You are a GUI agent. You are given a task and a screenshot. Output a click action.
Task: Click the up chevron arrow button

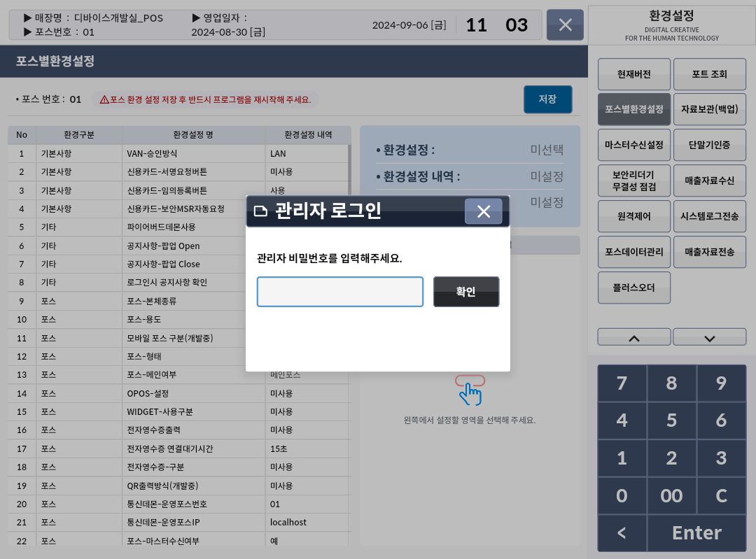tap(634, 337)
